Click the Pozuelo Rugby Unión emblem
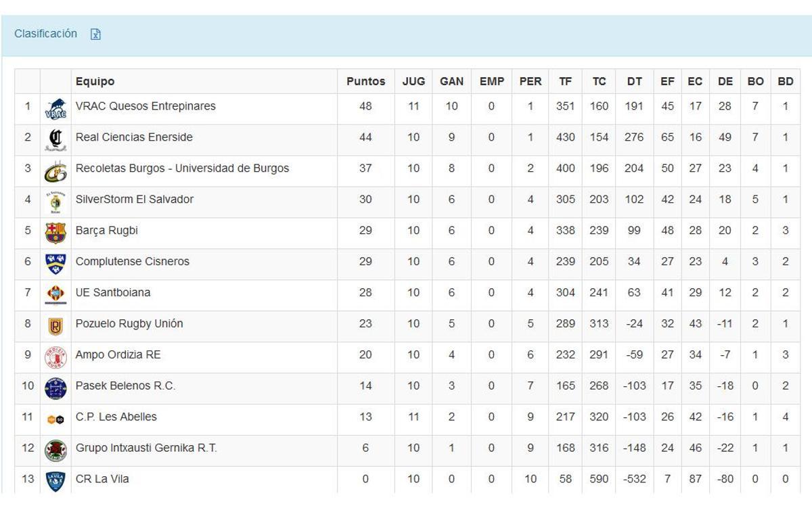This screenshot has width=812, height=508. (x=55, y=323)
